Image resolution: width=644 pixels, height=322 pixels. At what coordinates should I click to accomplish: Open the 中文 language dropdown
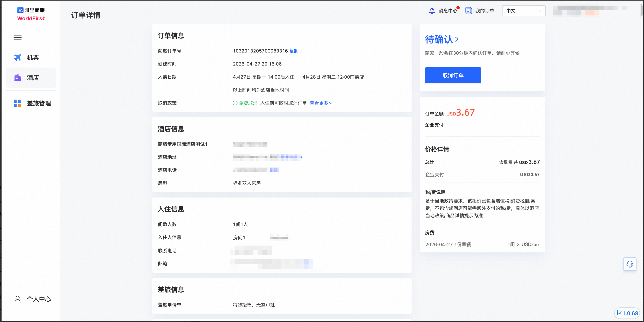point(524,11)
